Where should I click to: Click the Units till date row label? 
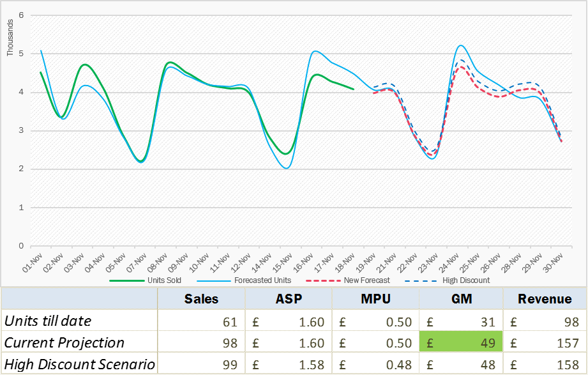pos(48,321)
